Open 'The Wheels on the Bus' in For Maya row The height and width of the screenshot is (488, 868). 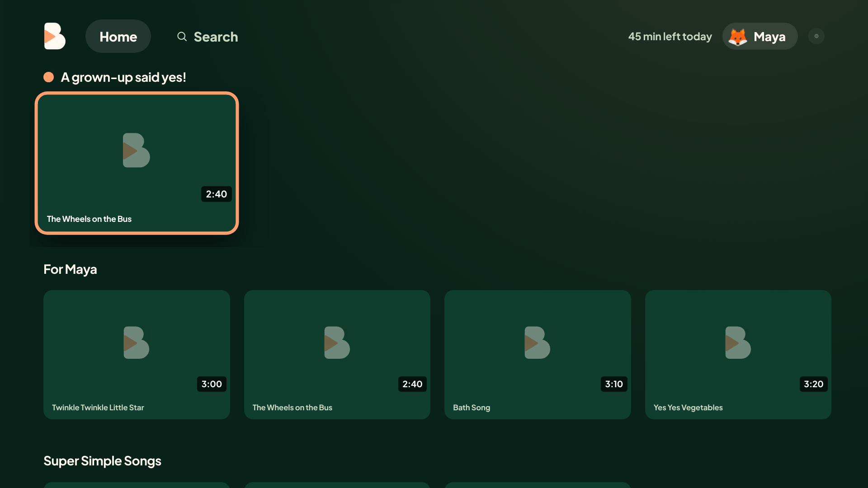[337, 355]
